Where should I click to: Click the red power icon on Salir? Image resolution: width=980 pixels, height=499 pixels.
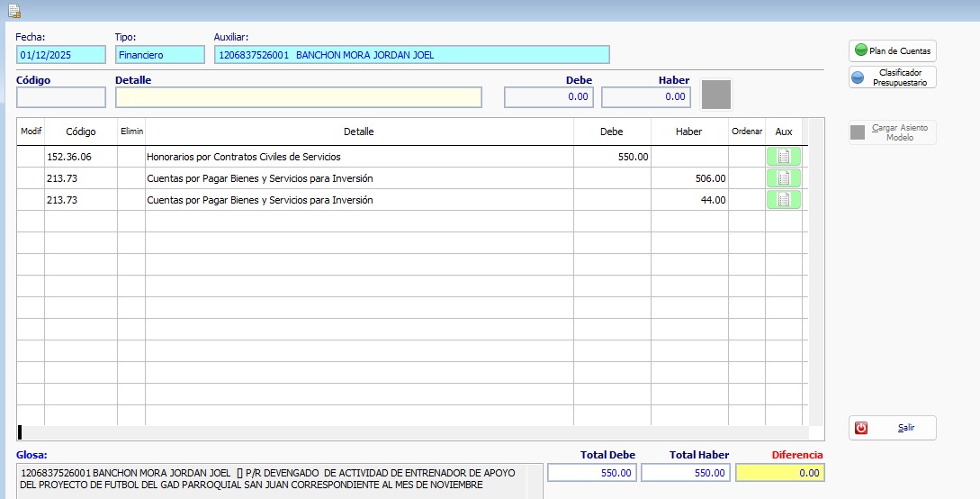click(861, 428)
